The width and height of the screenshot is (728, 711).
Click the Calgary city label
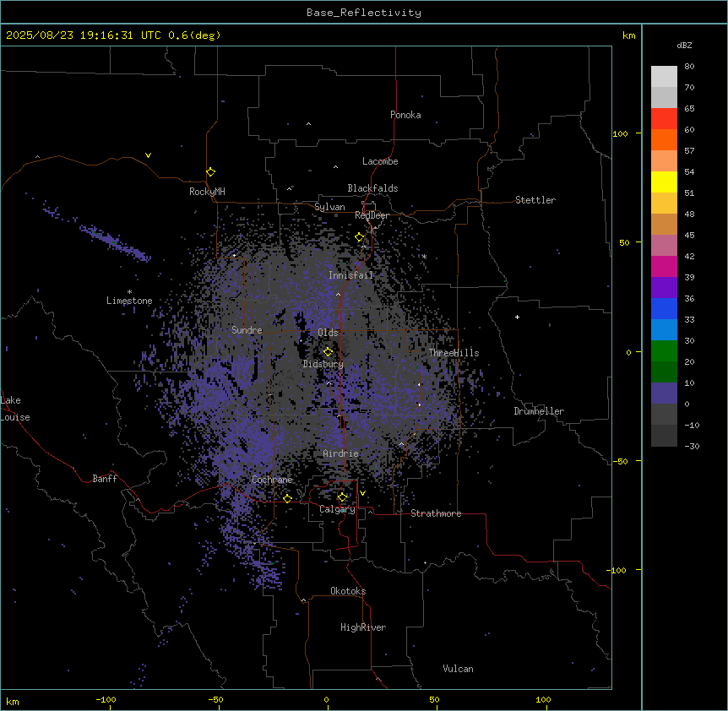337,509
